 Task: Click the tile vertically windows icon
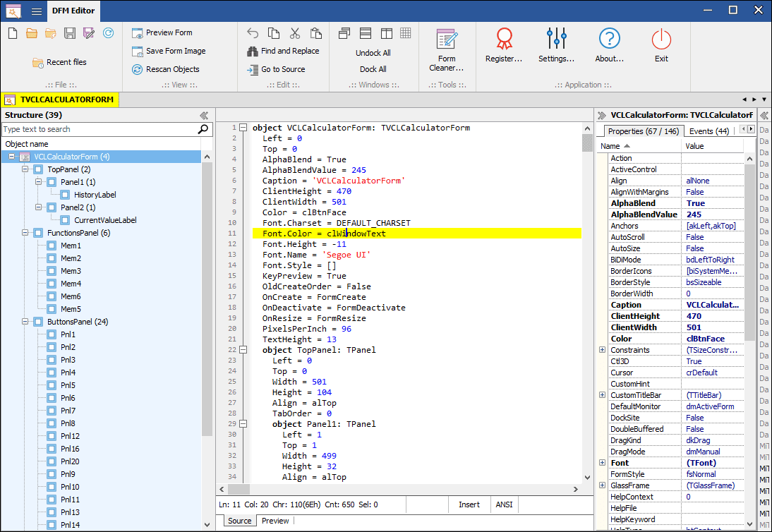coord(387,33)
